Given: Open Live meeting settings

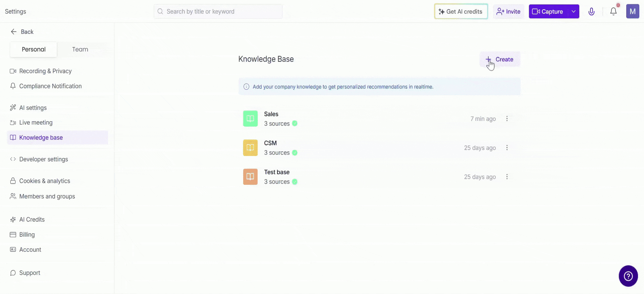Looking at the screenshot, I should click(57, 123).
